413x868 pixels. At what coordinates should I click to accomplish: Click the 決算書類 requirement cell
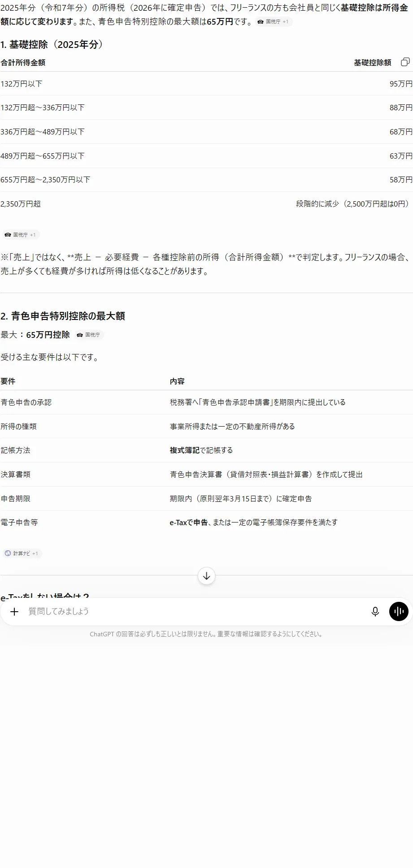coord(16,475)
